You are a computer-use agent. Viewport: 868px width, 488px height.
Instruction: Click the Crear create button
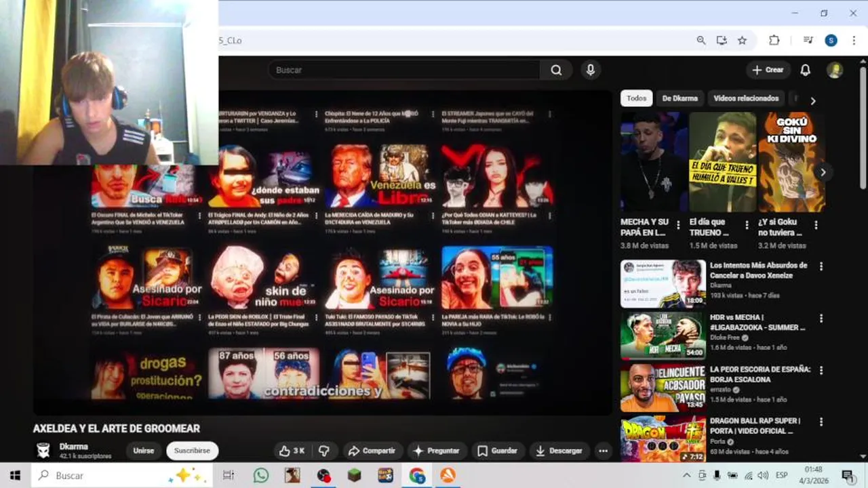[x=768, y=70]
